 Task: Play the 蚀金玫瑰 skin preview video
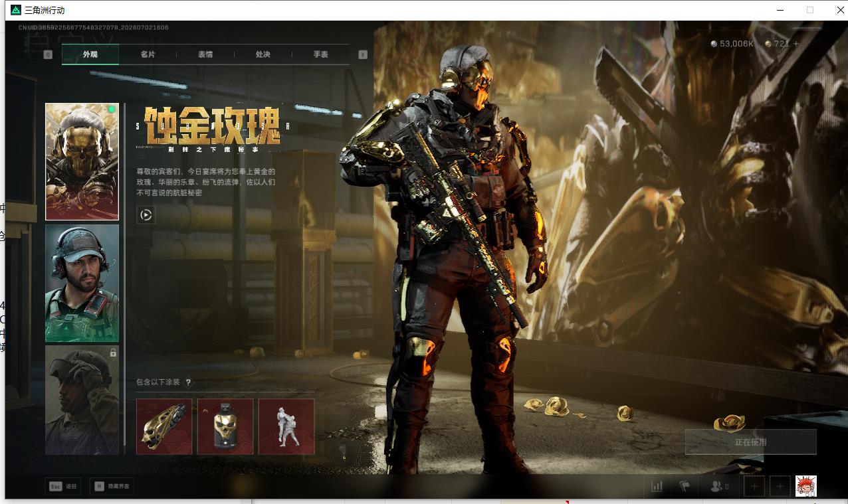click(x=146, y=214)
